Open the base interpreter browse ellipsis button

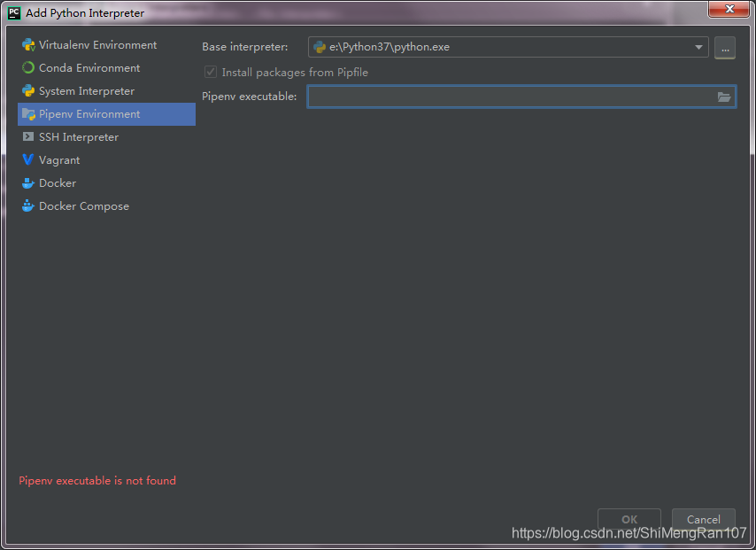[x=725, y=48]
